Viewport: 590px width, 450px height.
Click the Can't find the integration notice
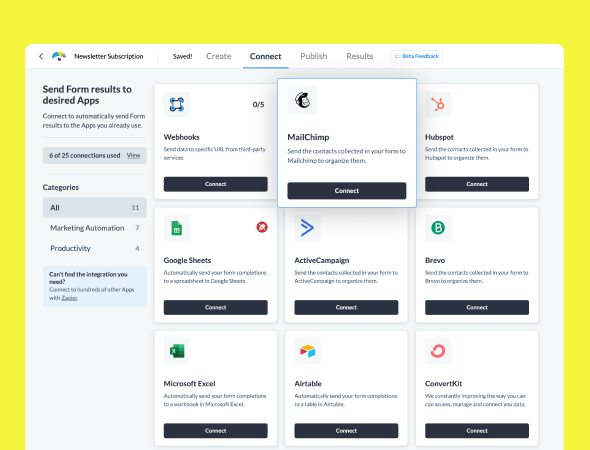94,286
